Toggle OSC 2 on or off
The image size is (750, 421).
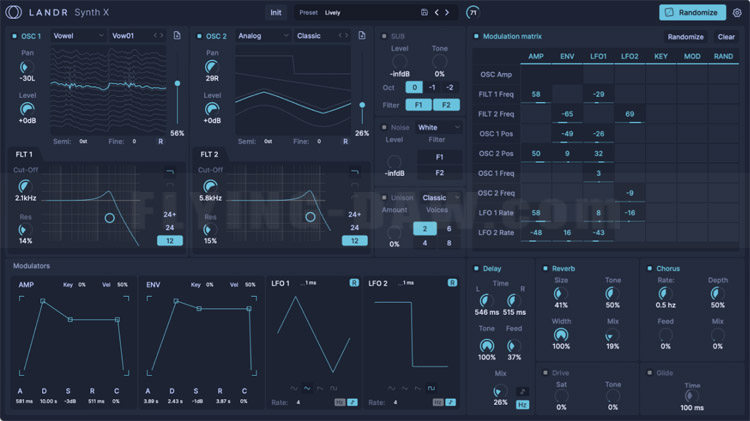pos(199,36)
